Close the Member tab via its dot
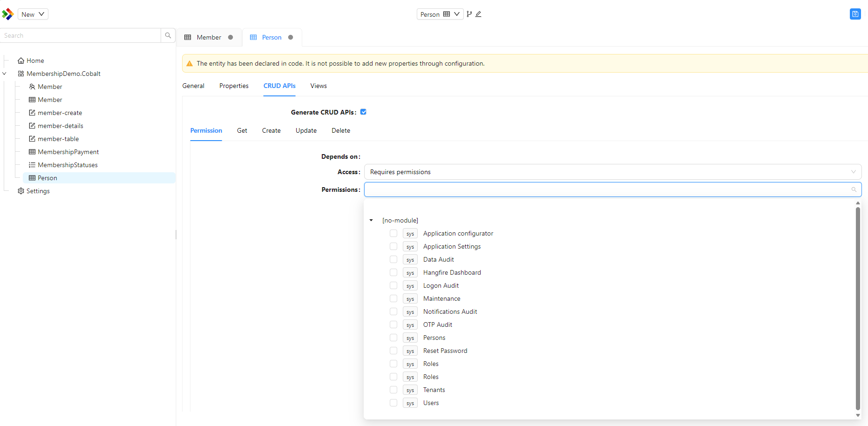Viewport: 868px width, 426px height. (x=231, y=37)
